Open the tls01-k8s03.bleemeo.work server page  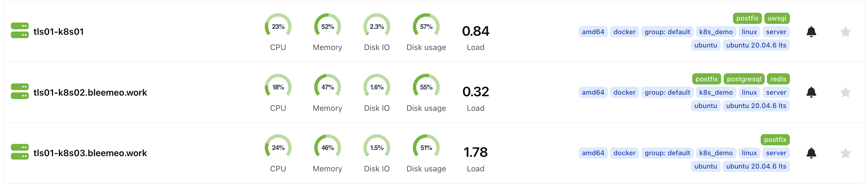[x=90, y=153]
